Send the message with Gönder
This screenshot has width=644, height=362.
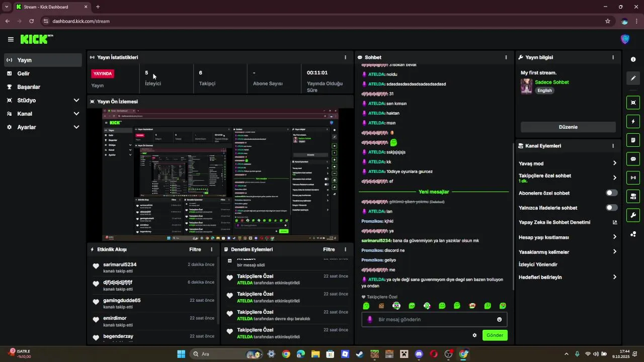click(x=495, y=335)
